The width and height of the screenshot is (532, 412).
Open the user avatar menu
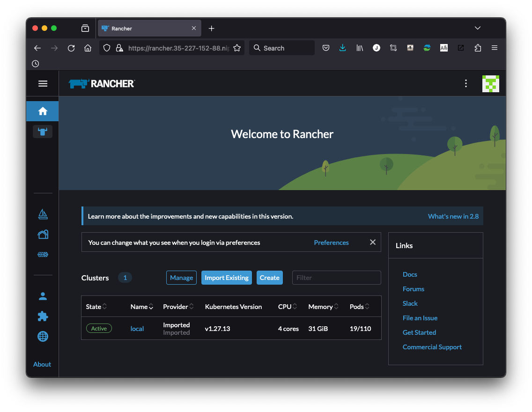pos(491,83)
